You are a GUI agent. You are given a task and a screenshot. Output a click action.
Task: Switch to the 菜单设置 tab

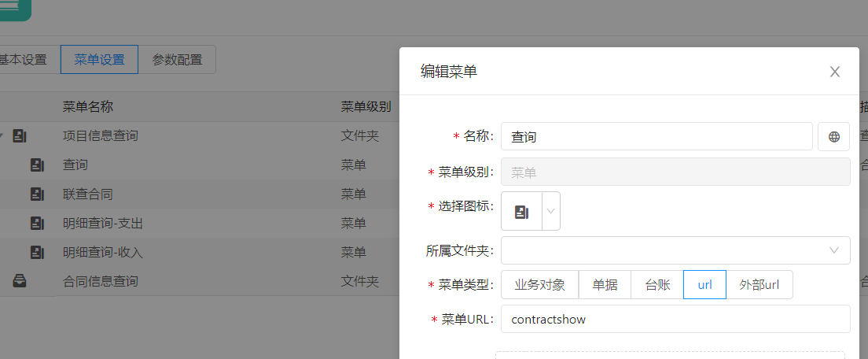[x=99, y=60]
